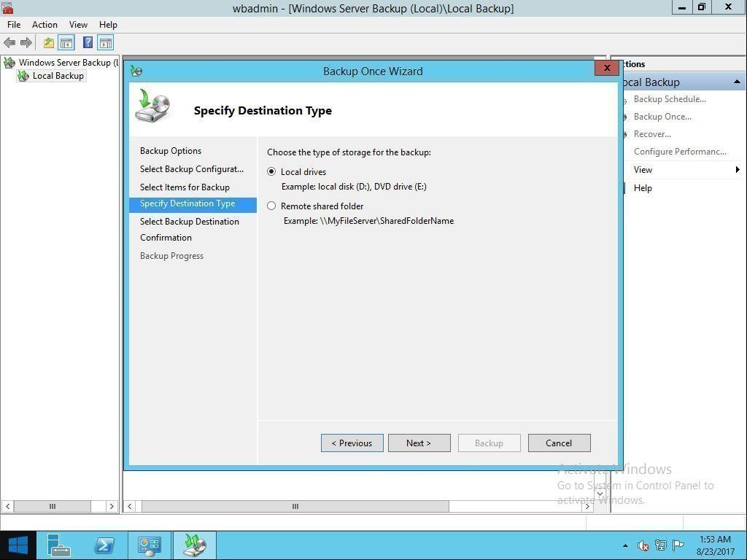Click Help in the Actions pane
Viewport: 747px width, 560px height.
coord(643,188)
